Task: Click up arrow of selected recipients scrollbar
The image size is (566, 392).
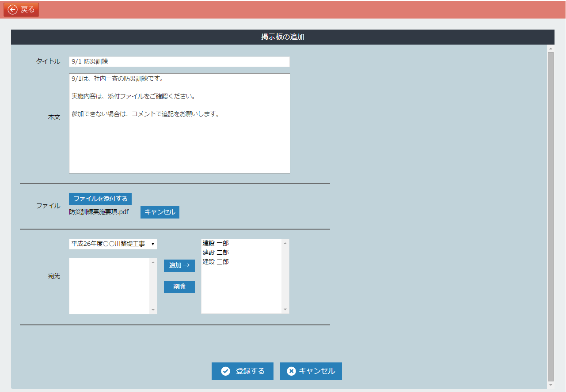Action: [x=285, y=243]
